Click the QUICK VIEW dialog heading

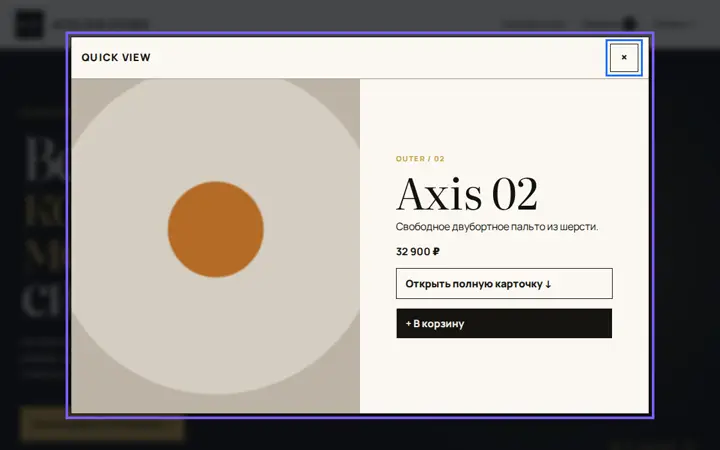pos(116,57)
